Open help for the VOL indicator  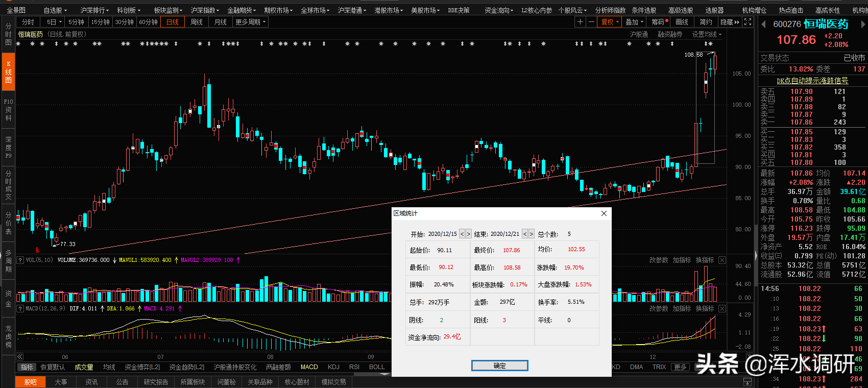tap(20, 260)
